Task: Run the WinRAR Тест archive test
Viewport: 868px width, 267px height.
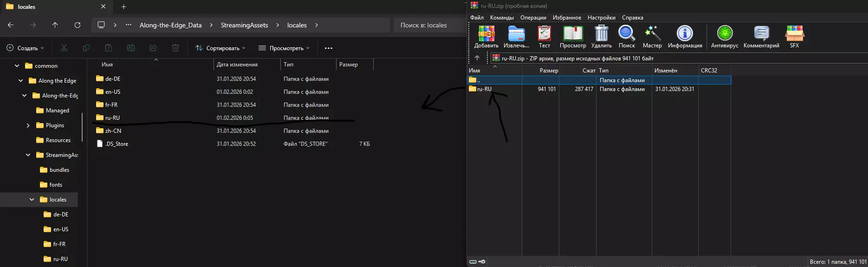Action: (544, 37)
